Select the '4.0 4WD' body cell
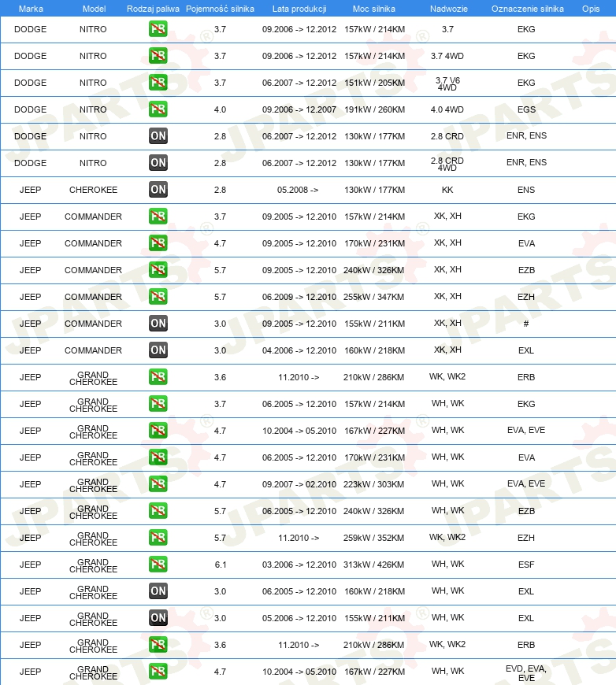This screenshot has height=685, width=616. click(x=447, y=109)
